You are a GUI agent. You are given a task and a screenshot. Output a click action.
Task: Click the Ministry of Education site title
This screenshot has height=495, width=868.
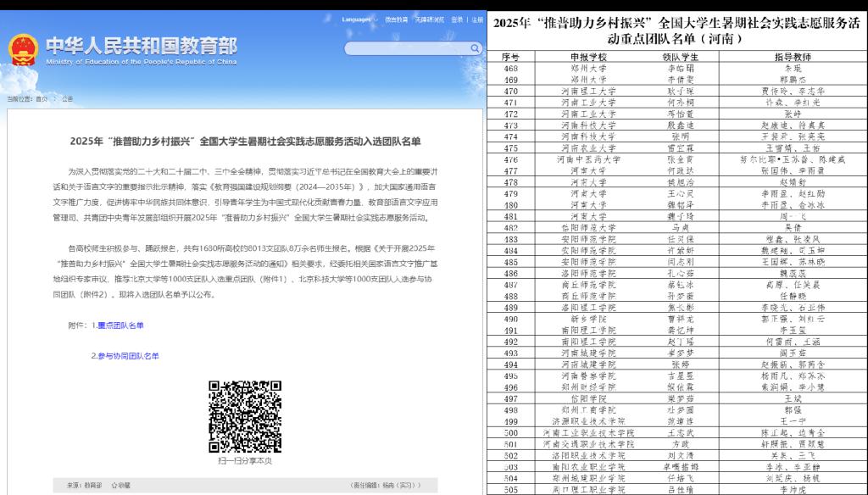(x=141, y=49)
